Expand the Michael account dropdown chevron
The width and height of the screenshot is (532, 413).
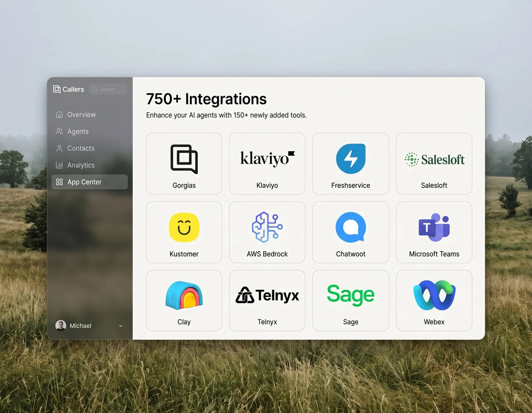click(121, 326)
